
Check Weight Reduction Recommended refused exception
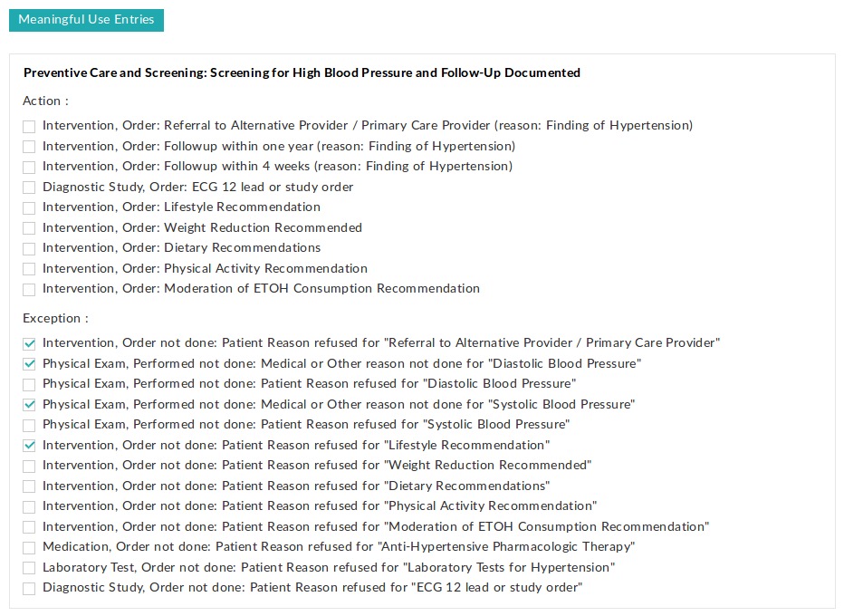29,465
